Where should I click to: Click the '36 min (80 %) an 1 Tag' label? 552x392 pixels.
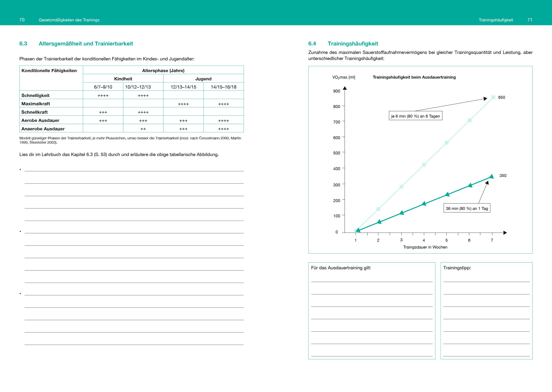coord(467,208)
